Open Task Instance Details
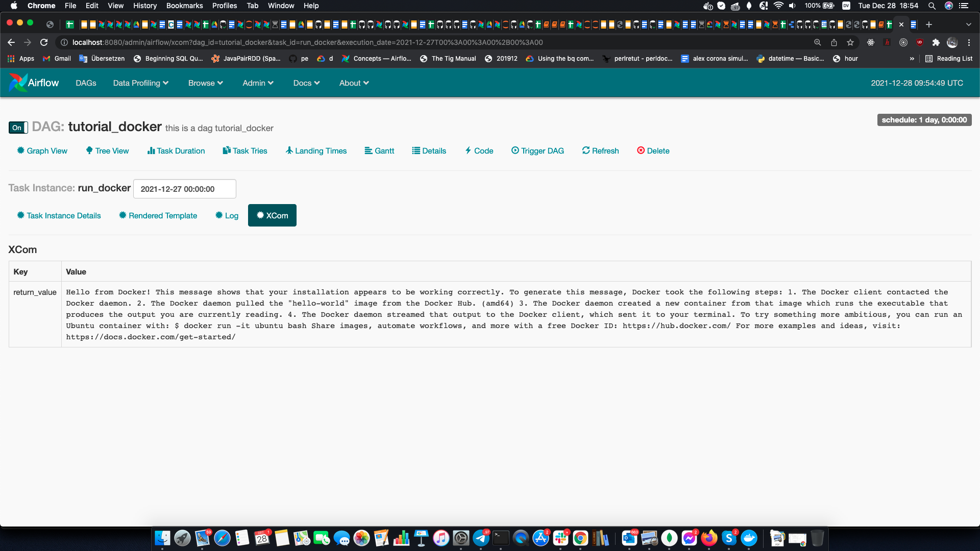The image size is (980, 551). tap(58, 215)
